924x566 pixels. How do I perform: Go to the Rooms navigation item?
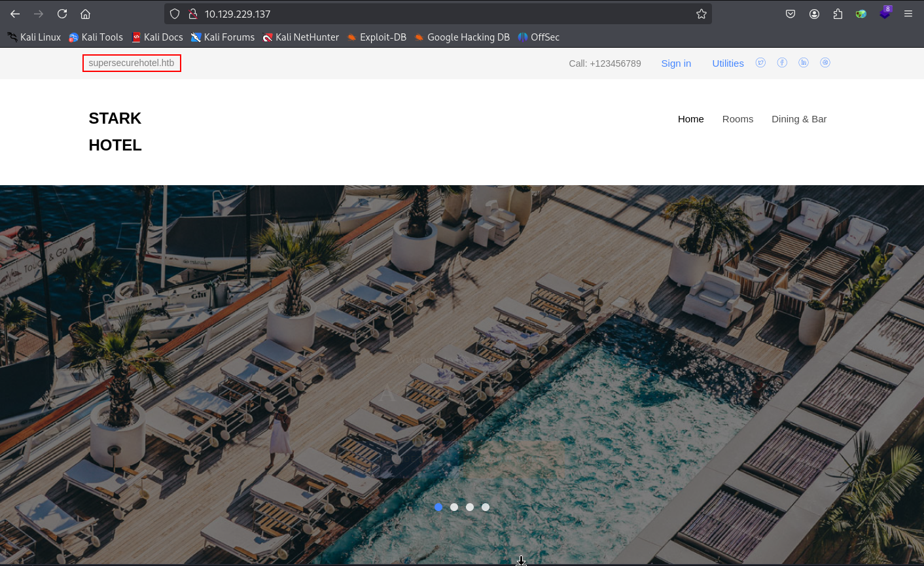[x=737, y=119]
